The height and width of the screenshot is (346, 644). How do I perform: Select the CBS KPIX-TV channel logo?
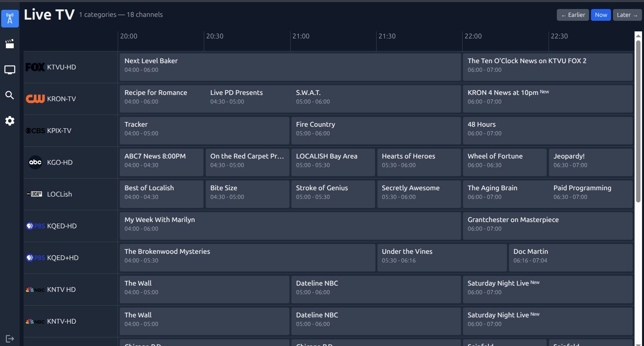pos(35,131)
